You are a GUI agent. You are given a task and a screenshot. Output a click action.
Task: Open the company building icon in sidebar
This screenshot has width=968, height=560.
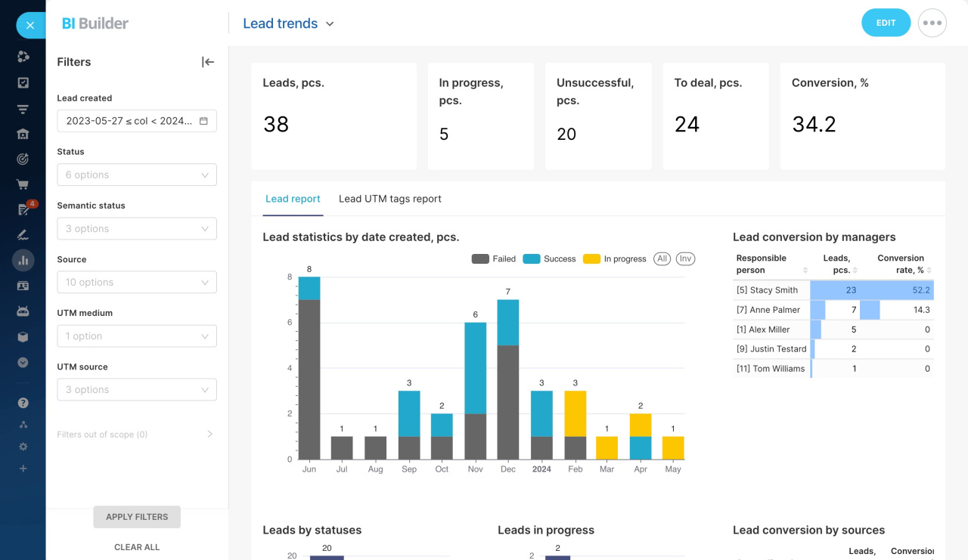tap(23, 134)
